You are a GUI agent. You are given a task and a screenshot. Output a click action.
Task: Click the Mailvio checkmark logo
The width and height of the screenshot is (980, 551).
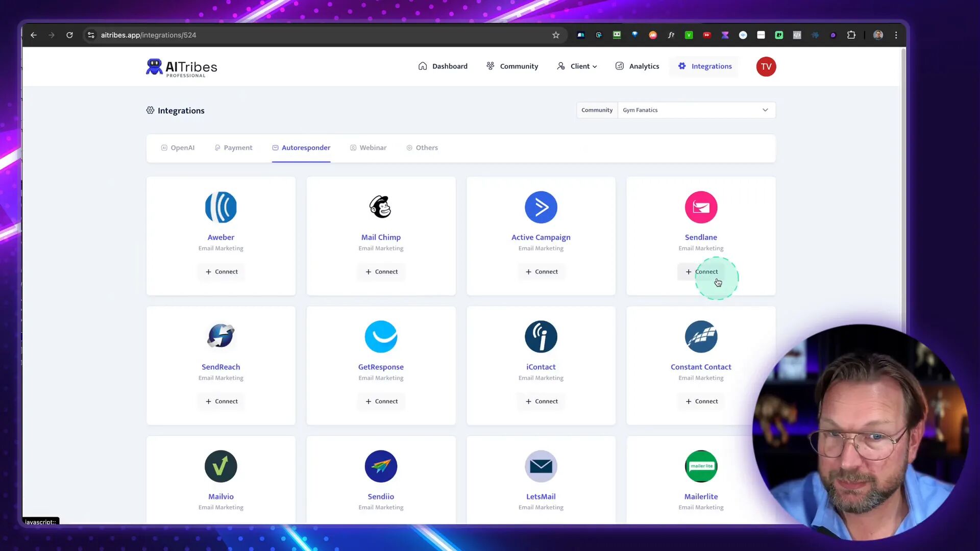[x=220, y=466]
